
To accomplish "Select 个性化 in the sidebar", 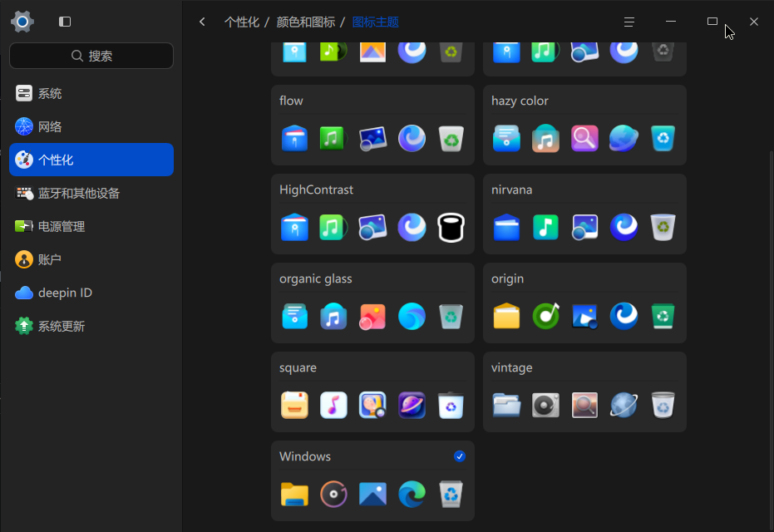I will coord(91,160).
